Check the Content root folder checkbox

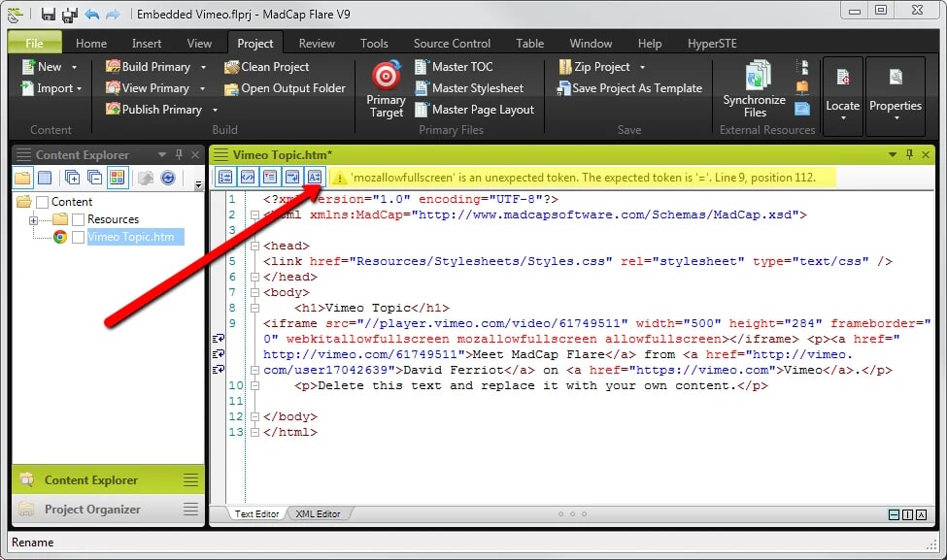tap(42, 202)
